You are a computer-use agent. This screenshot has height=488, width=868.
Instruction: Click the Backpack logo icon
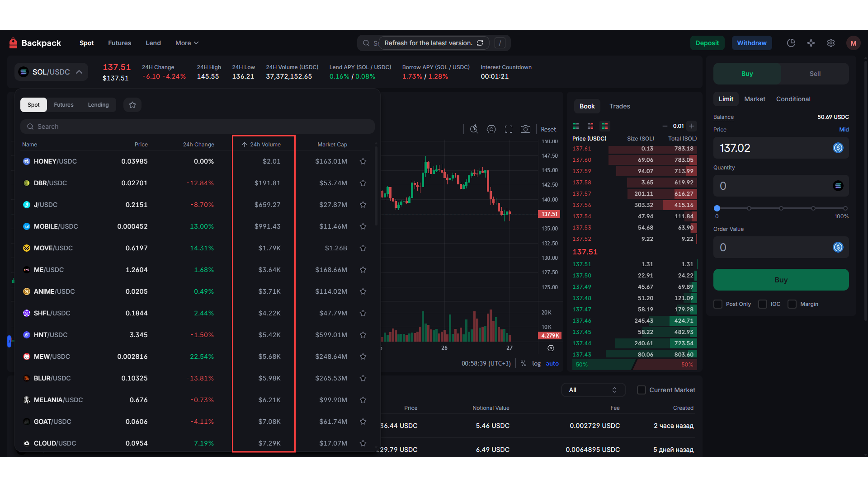(x=13, y=43)
